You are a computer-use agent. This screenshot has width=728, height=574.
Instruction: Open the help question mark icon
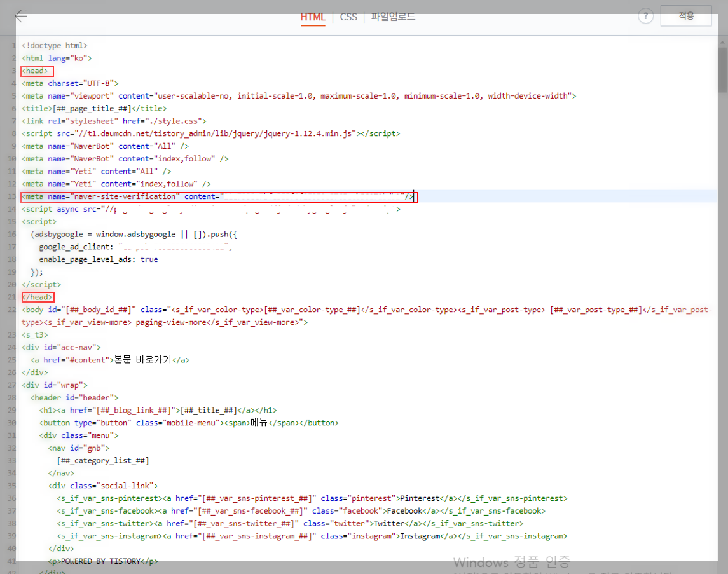click(x=645, y=17)
